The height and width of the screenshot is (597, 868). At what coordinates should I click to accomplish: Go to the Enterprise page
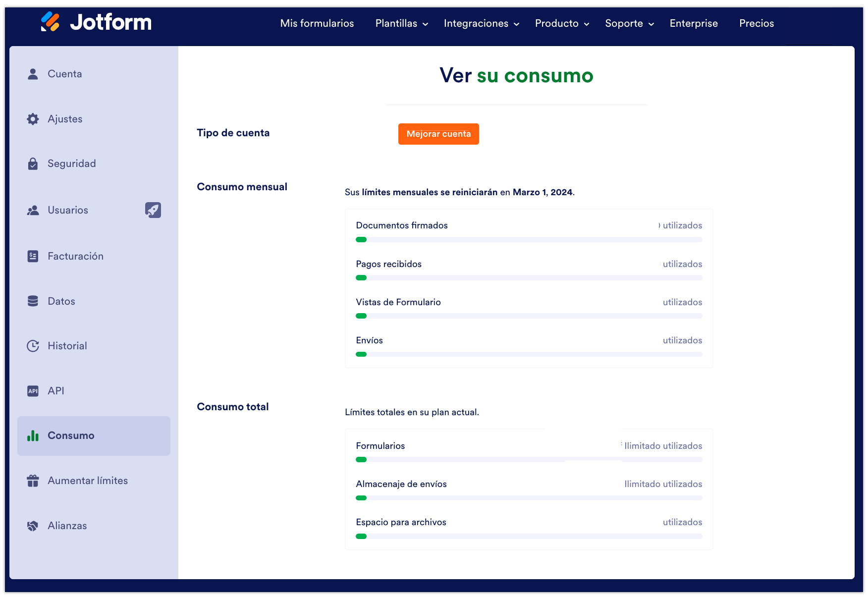694,23
